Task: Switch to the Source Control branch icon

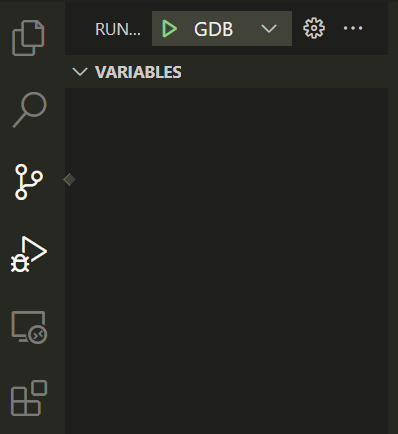Action: (29, 182)
